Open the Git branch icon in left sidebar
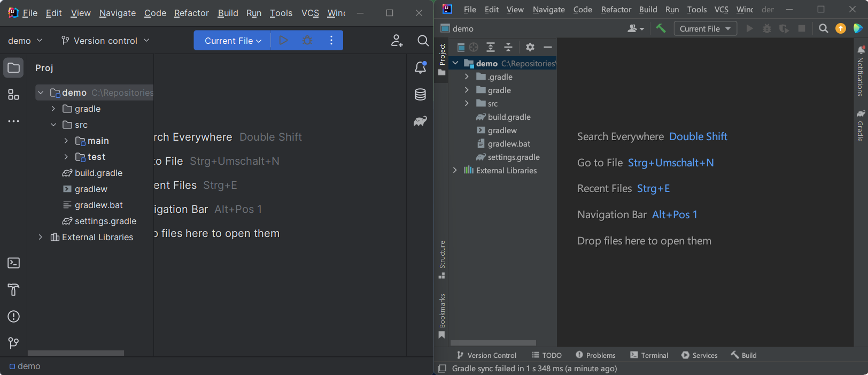The image size is (868, 375). pos(14,343)
